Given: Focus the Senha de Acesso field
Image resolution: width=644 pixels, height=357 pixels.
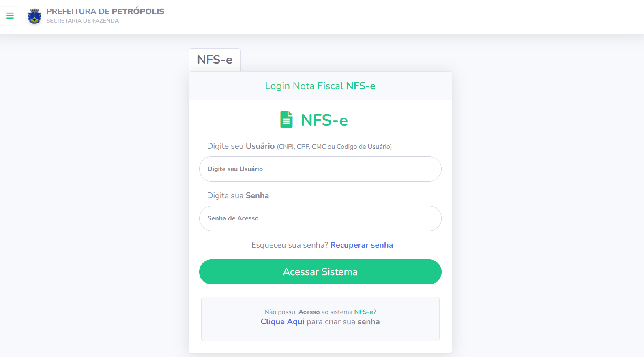Looking at the screenshot, I should click(320, 218).
